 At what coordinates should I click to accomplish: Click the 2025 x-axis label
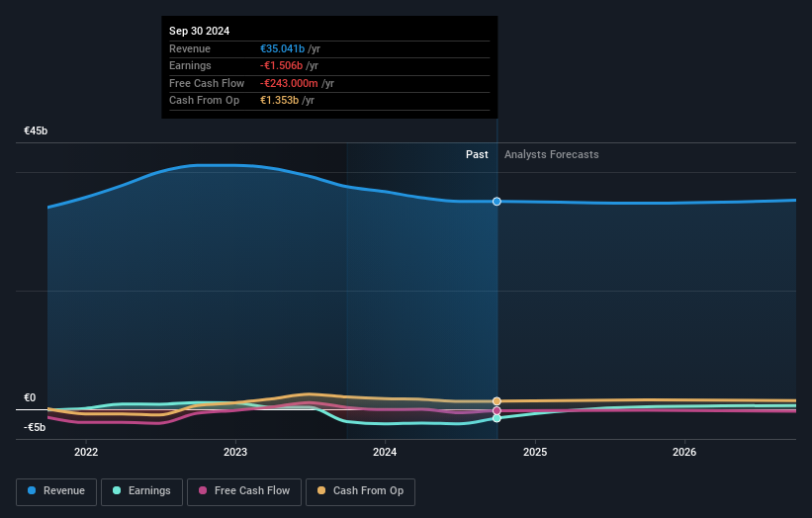[x=535, y=452]
